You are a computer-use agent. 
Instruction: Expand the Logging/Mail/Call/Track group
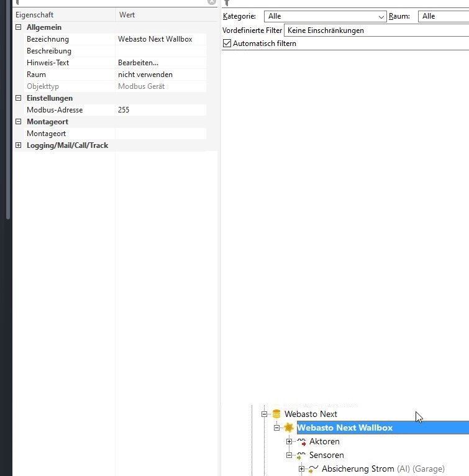pos(19,145)
